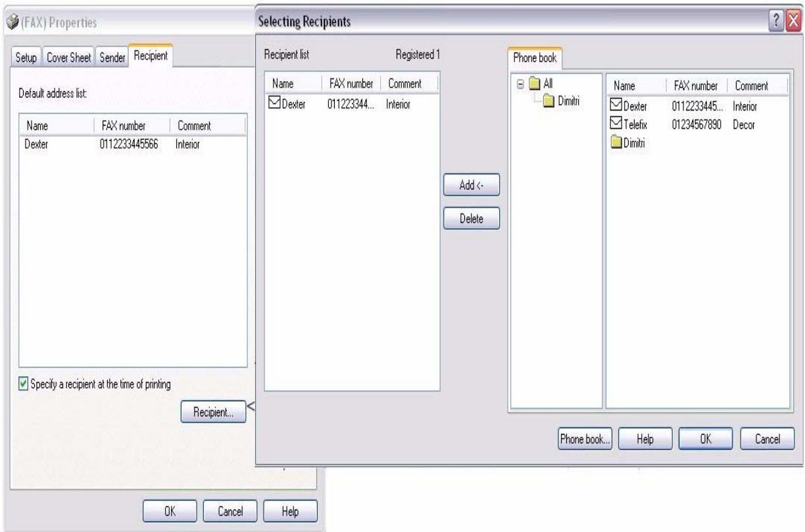Image resolution: width=805 pixels, height=532 pixels.
Task: Cancel the Selecting Recipients dialog
Action: [768, 438]
